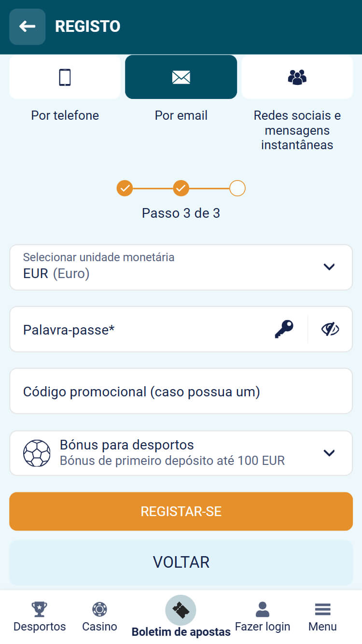Click the empty third step circle
The image size is (362, 644).
(x=237, y=188)
